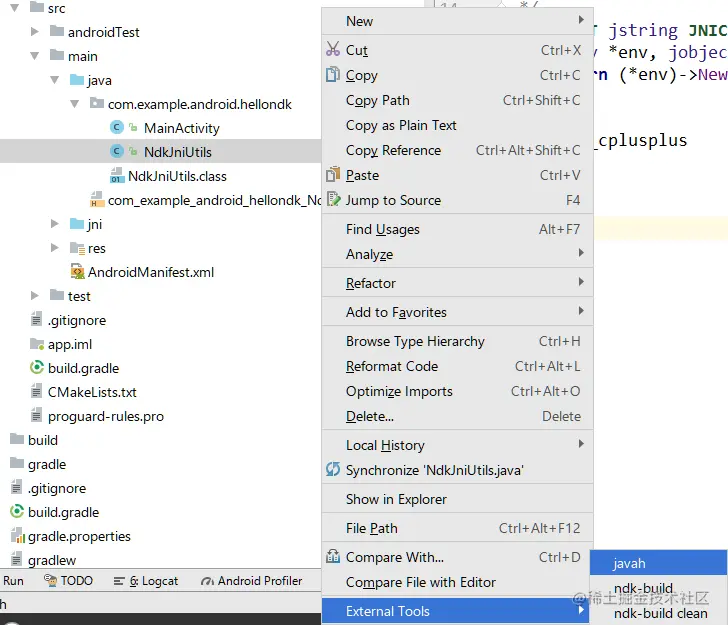This screenshot has height=625, width=728.
Task: Choose File Path menu entry
Action: coord(457,528)
